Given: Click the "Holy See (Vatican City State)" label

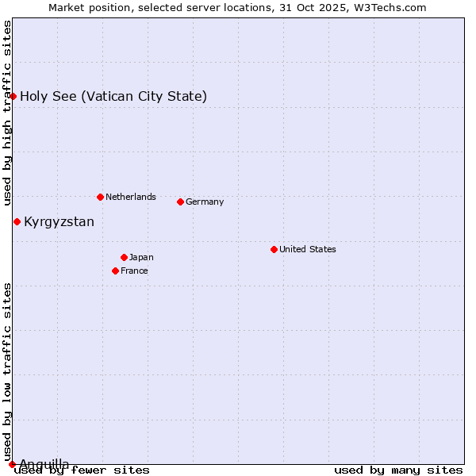Looking at the screenshot, I should point(113,97).
